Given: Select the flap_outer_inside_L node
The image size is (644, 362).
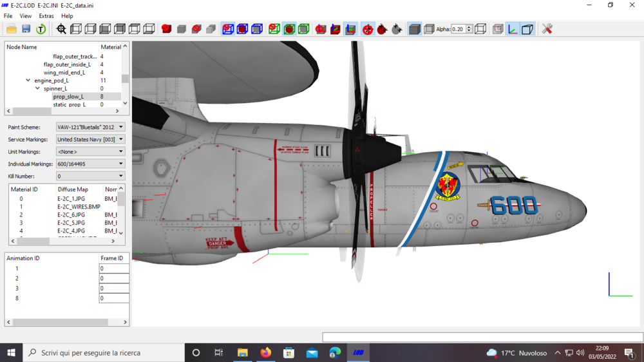Looking at the screenshot, I should coord(68,64).
